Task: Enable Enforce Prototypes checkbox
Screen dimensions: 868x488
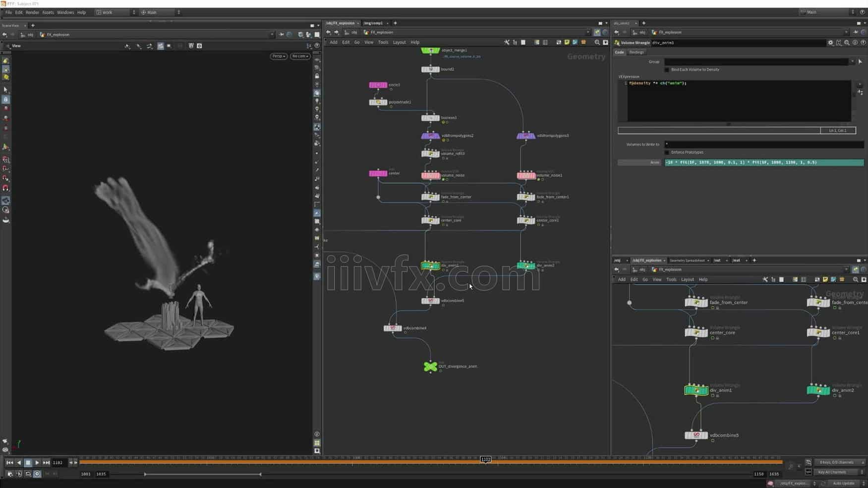Action: pyautogui.click(x=667, y=152)
